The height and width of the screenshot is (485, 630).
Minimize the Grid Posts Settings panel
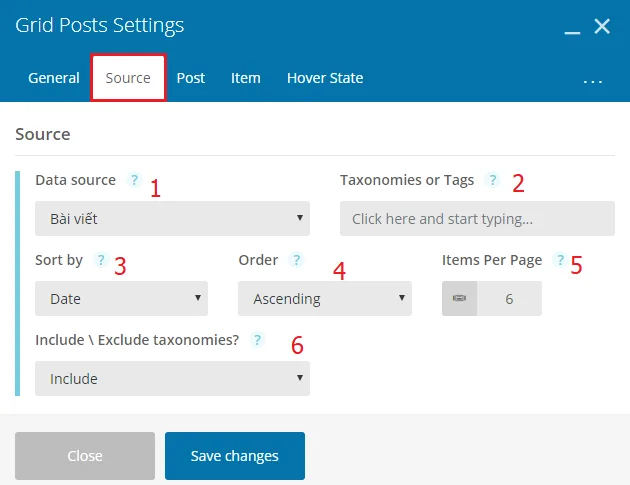pos(572,28)
